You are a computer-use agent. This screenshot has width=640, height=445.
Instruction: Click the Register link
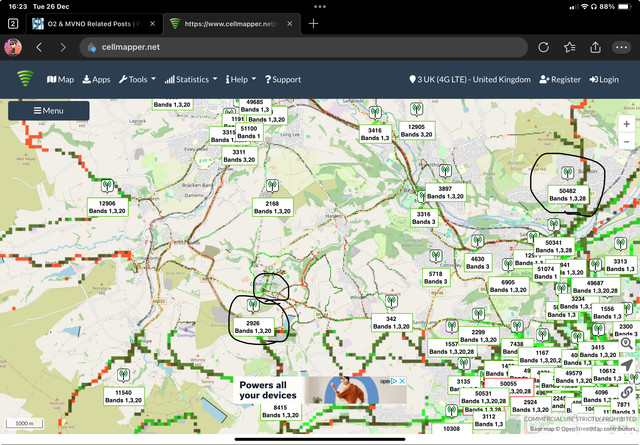[x=560, y=80]
